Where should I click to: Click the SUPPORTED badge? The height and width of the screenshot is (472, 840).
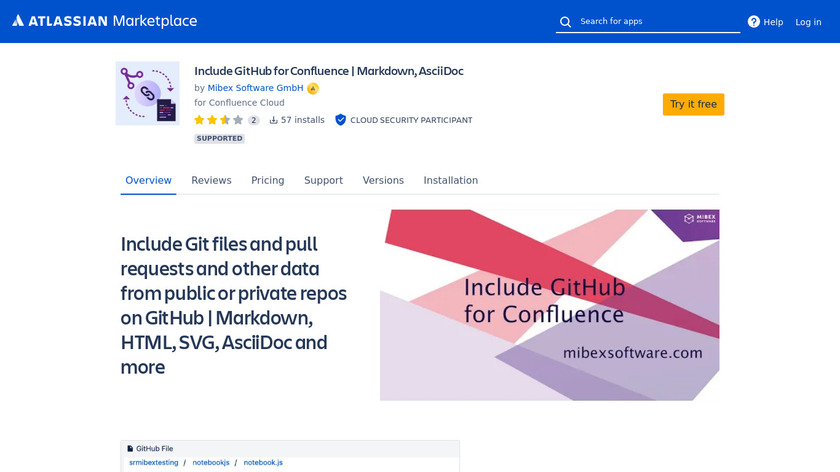tap(219, 139)
